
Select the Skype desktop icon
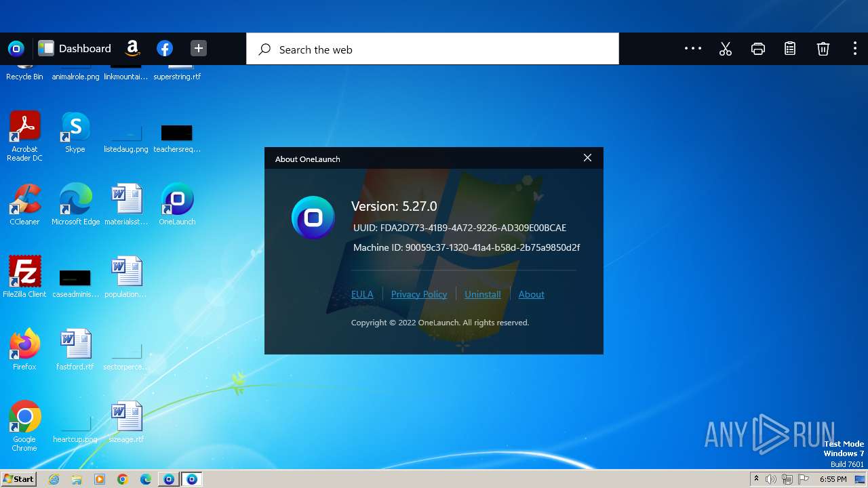click(x=75, y=132)
